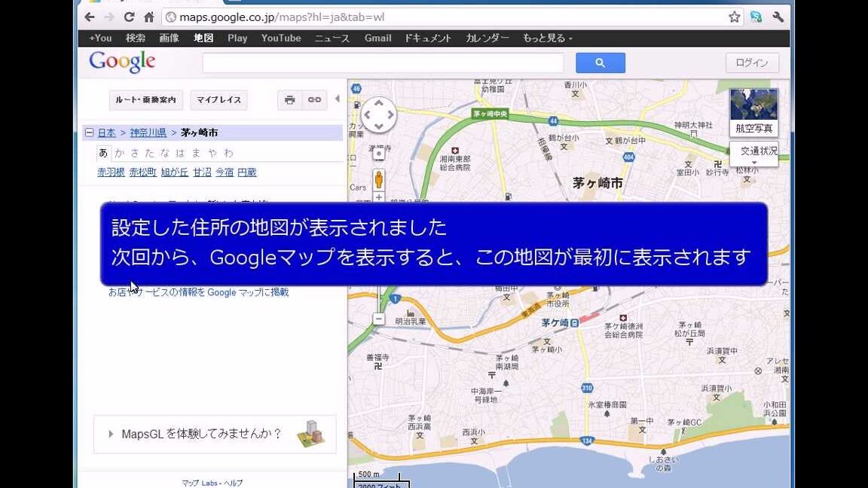Open ヘルプ link at panel bottom
868x488 pixels.
[x=233, y=483]
